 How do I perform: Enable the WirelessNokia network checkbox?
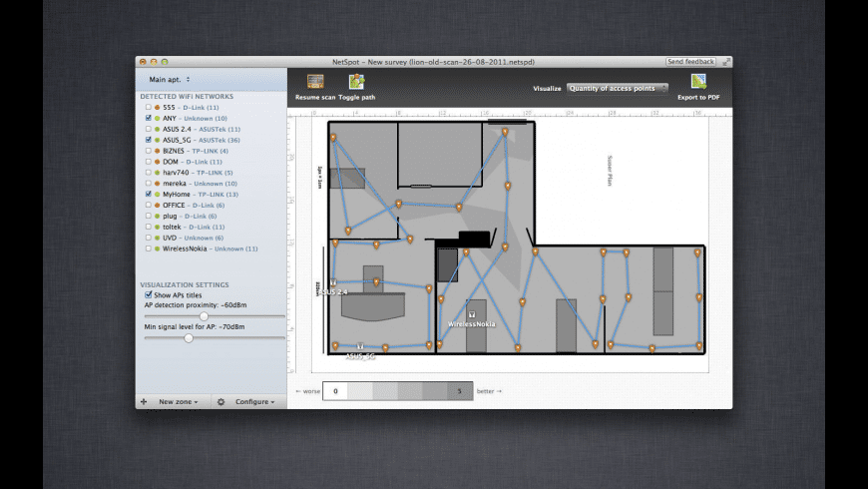[x=149, y=248]
